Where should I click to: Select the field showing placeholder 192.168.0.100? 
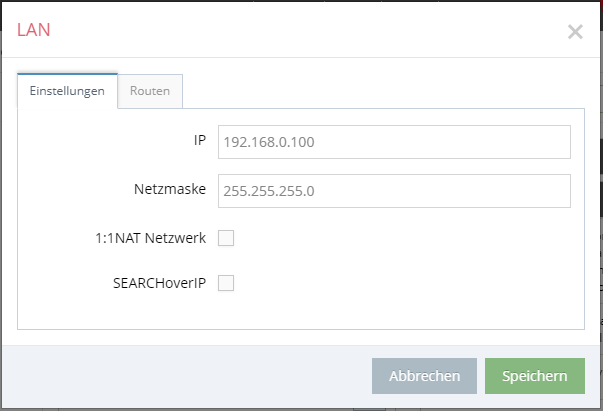(x=394, y=142)
